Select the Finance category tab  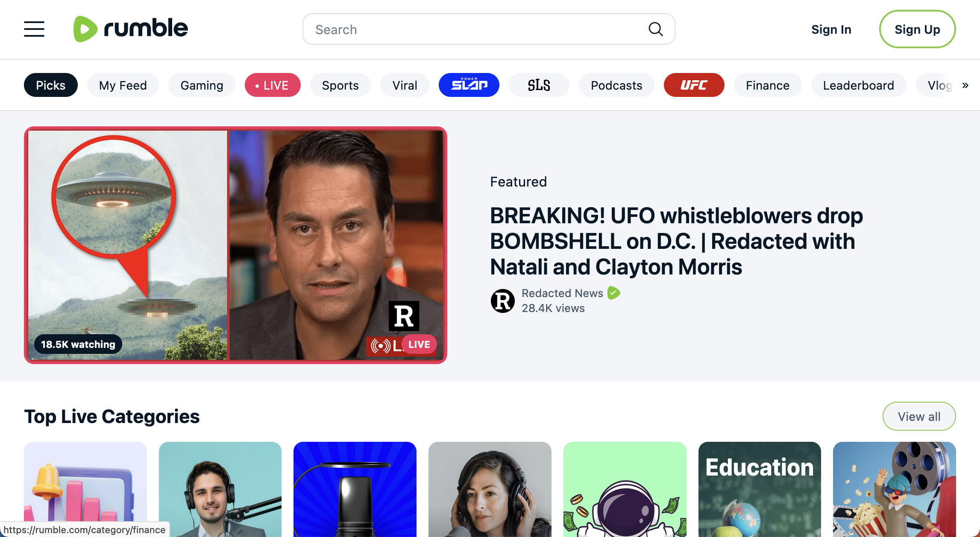tap(768, 85)
